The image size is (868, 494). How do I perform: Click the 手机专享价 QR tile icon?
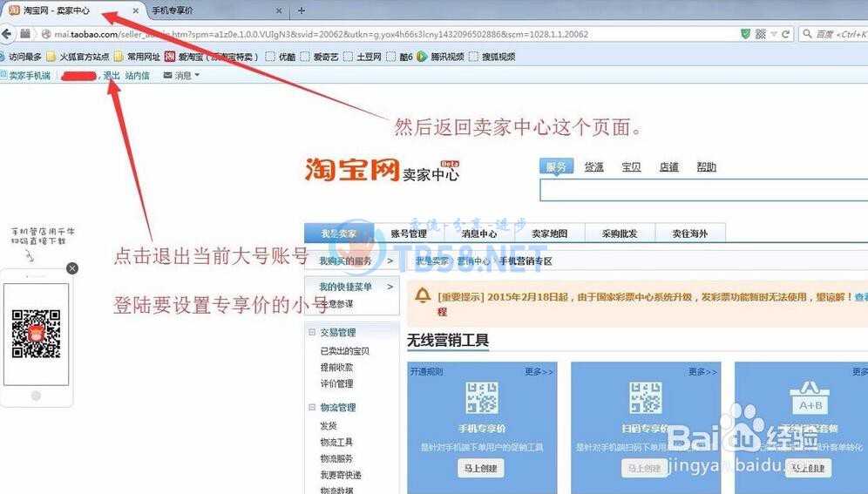click(481, 397)
